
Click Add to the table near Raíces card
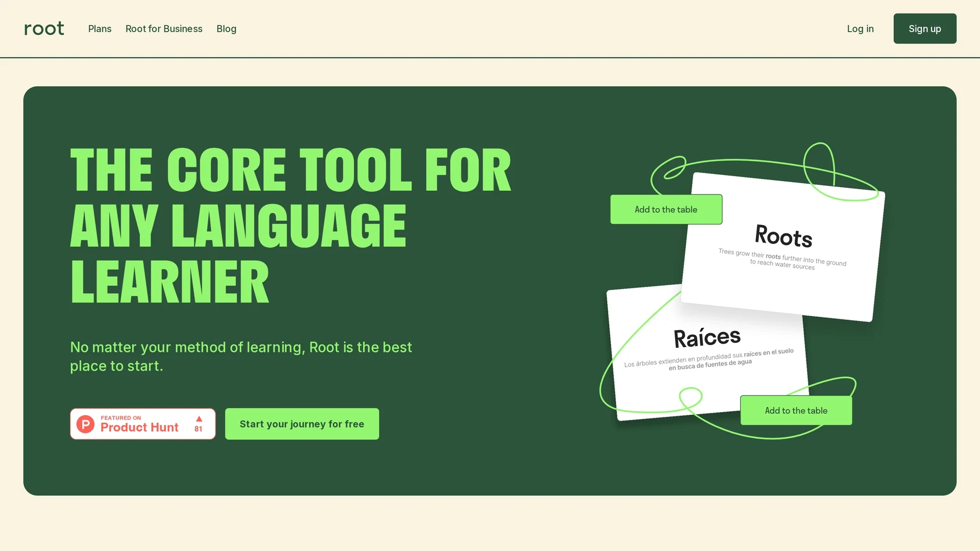tap(796, 410)
